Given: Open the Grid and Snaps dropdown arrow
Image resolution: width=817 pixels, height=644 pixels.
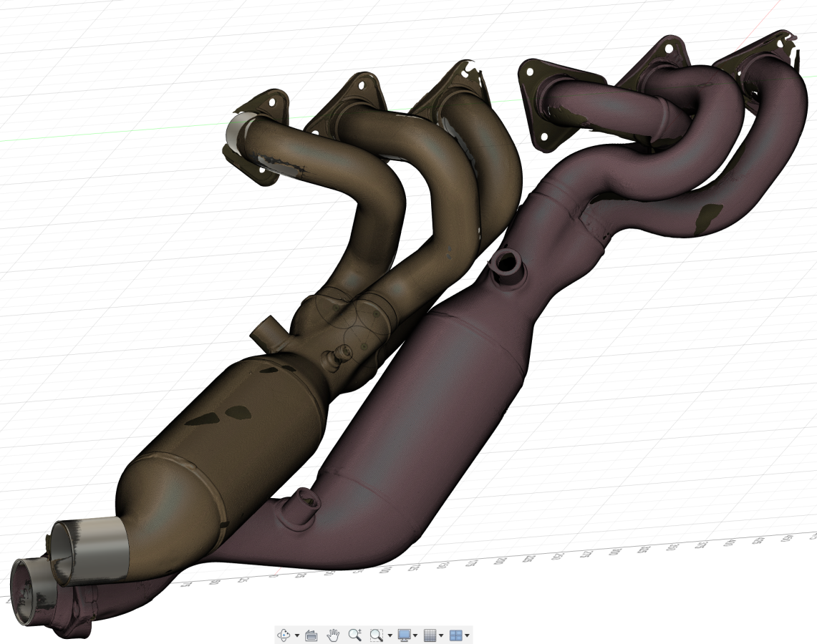Looking at the screenshot, I should 441,635.
